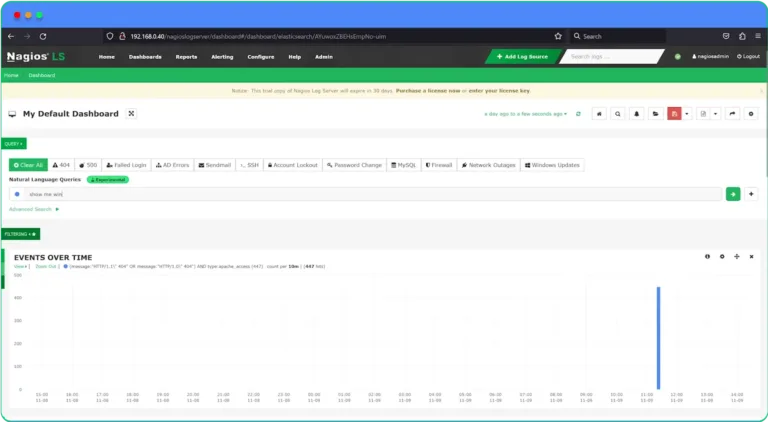This screenshot has height=422, width=768.
Task: Click the 500 query shortcut button
Action: (x=88, y=165)
